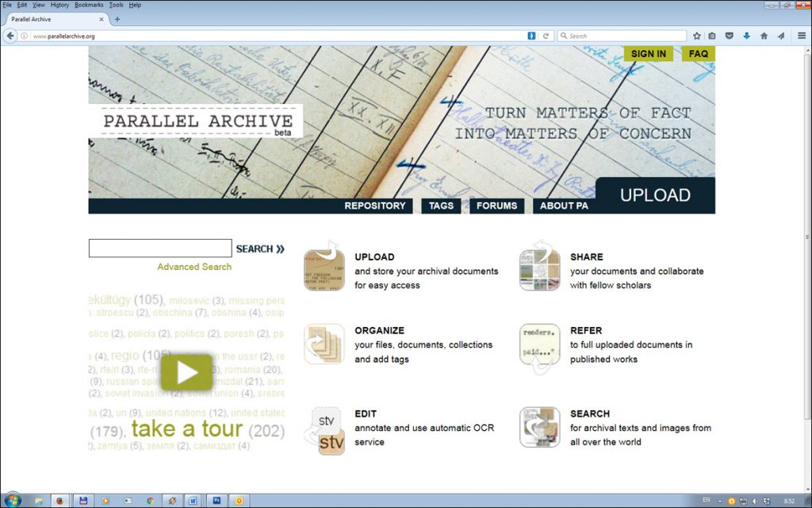Click the Share feature icon
The height and width of the screenshot is (508, 812).
click(x=539, y=270)
